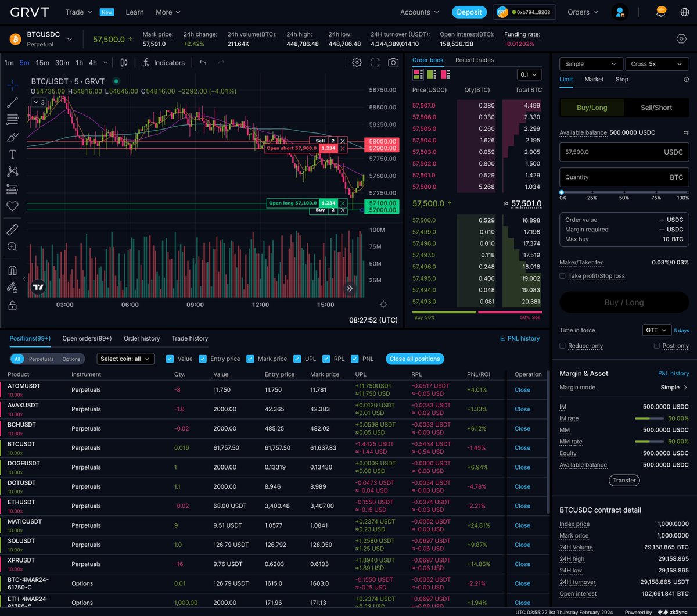Toggle stay-in-drawing-mode pencil lock icon
The image size is (697, 616).
point(12,288)
